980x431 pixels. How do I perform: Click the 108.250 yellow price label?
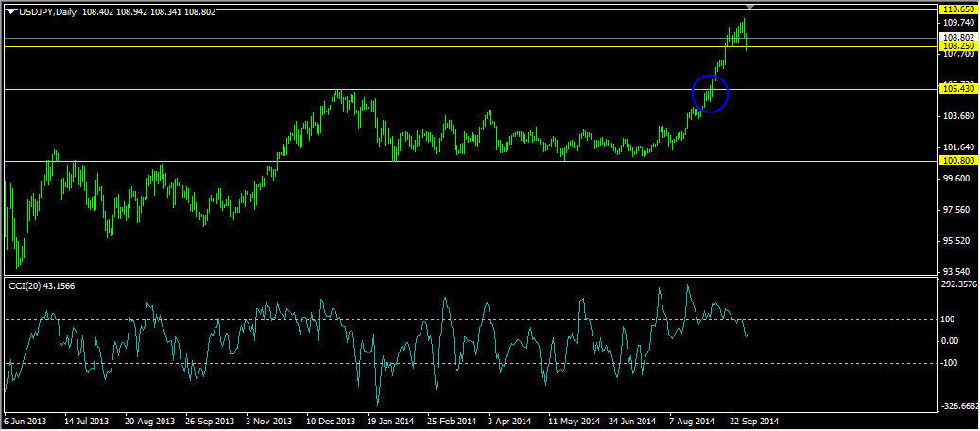958,45
